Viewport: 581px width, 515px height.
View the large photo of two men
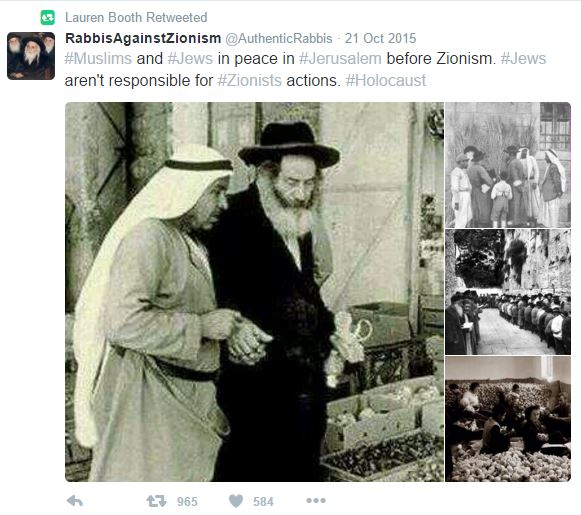[254, 292]
